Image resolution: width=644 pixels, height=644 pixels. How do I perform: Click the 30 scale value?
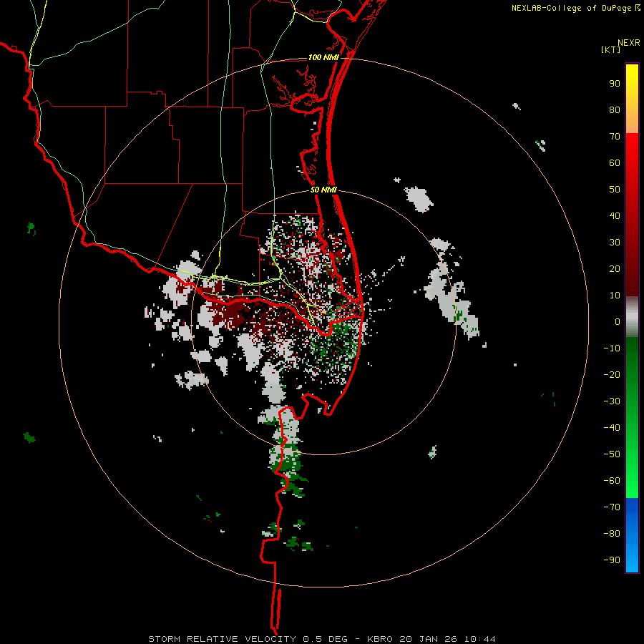click(615, 243)
